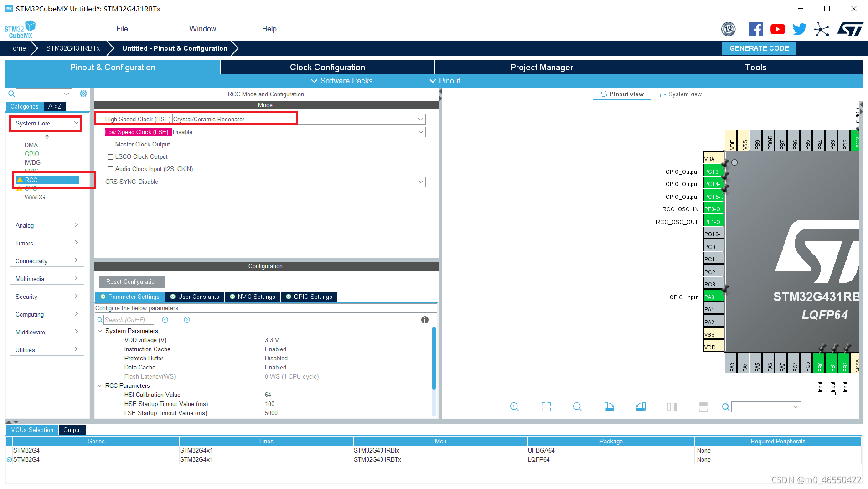Open settings gear in category panel
This screenshot has width=868, height=489.
(83, 94)
